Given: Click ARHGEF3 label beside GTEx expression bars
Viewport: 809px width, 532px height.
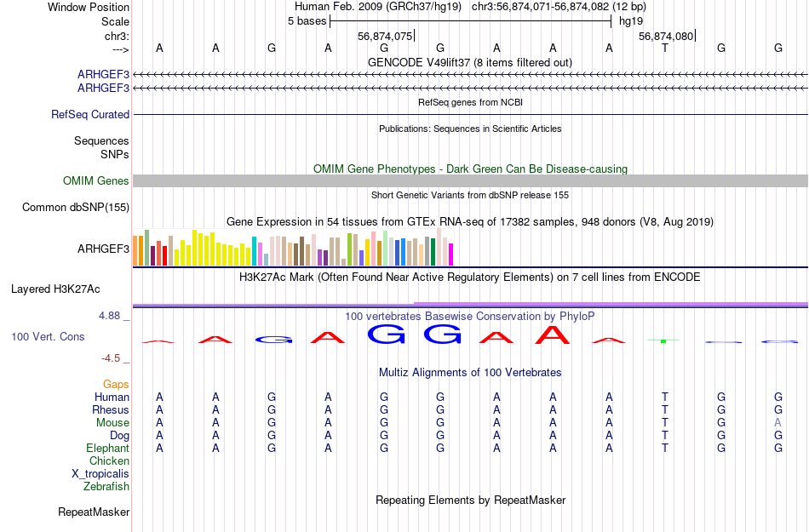Looking at the screenshot, I should coord(103,249).
